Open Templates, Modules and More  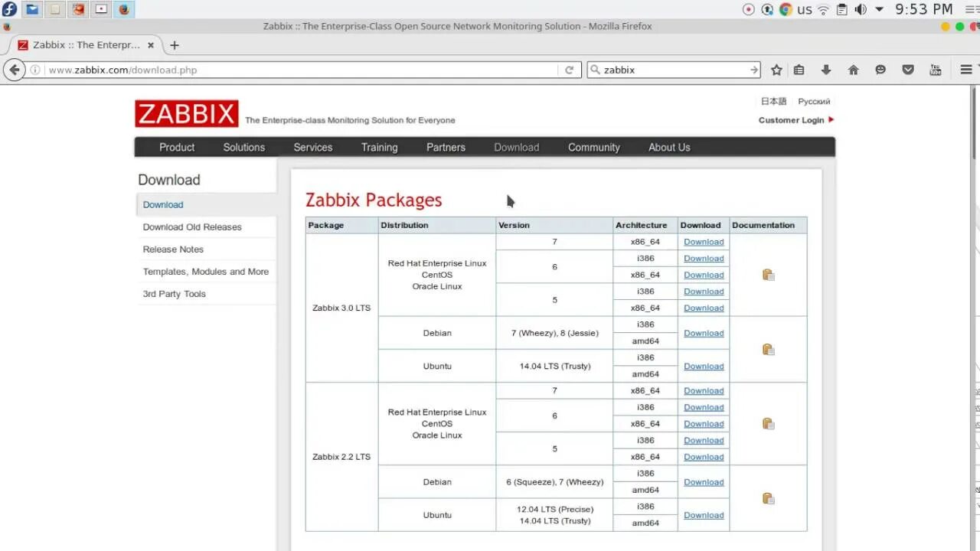tap(206, 271)
